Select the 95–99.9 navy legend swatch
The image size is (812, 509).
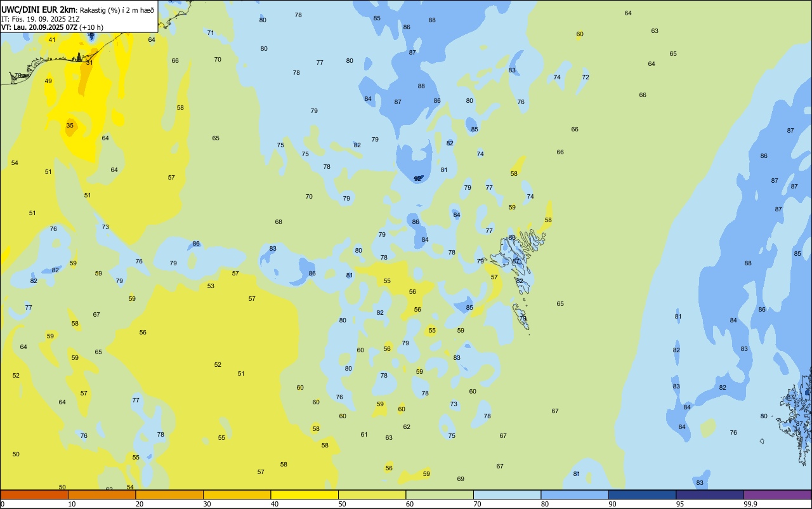tap(710, 494)
